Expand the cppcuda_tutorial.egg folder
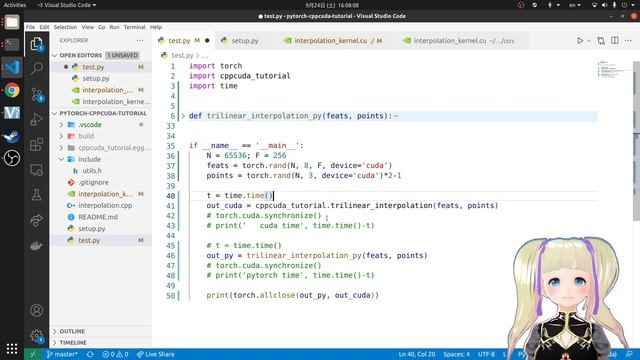This screenshot has width=640, height=360. point(62,147)
